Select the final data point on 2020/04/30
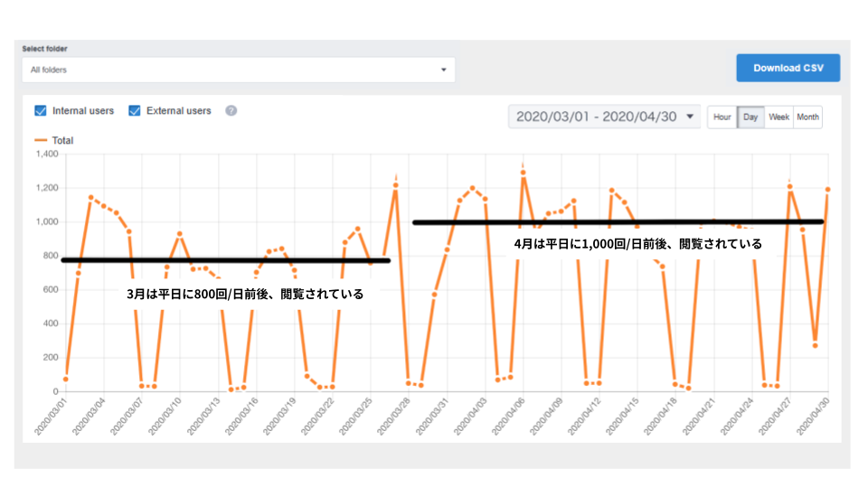 point(827,190)
